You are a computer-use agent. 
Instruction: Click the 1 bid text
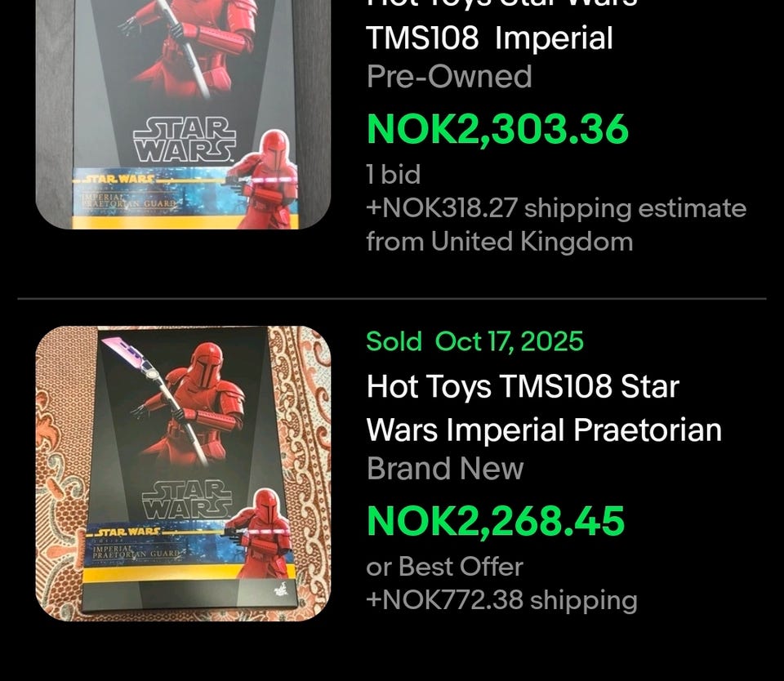[x=393, y=175]
